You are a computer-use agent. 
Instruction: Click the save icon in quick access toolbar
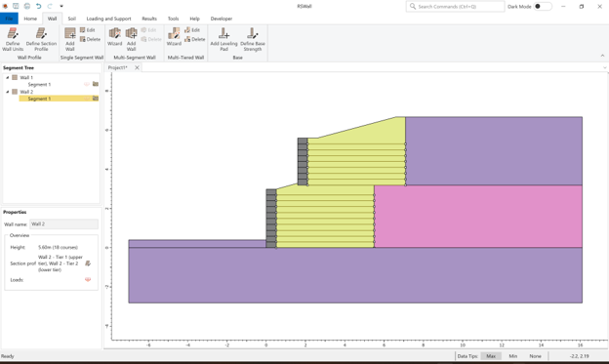coord(16,6)
